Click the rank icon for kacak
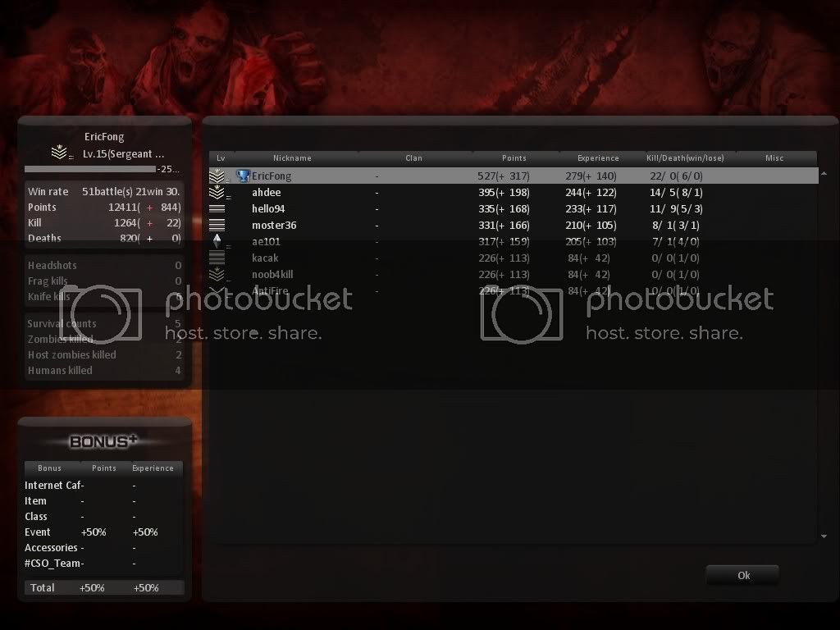Image resolution: width=840 pixels, height=630 pixels. (217, 258)
